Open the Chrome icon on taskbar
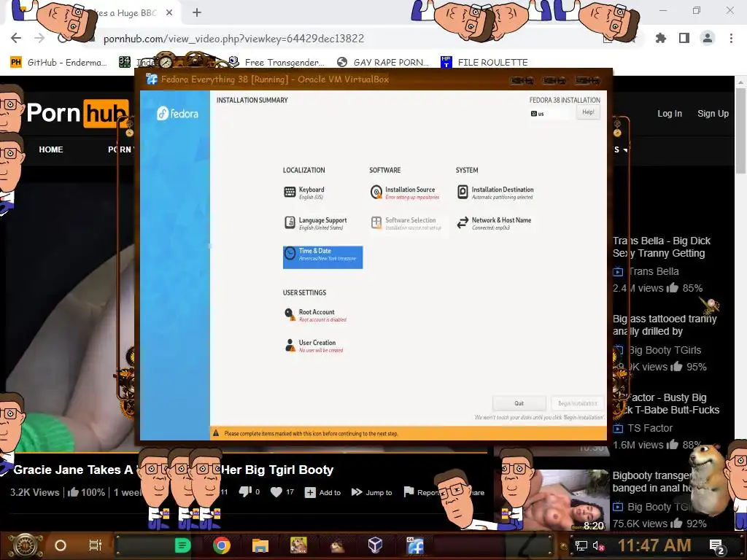Screen dimensions: 747x560 click(222, 545)
